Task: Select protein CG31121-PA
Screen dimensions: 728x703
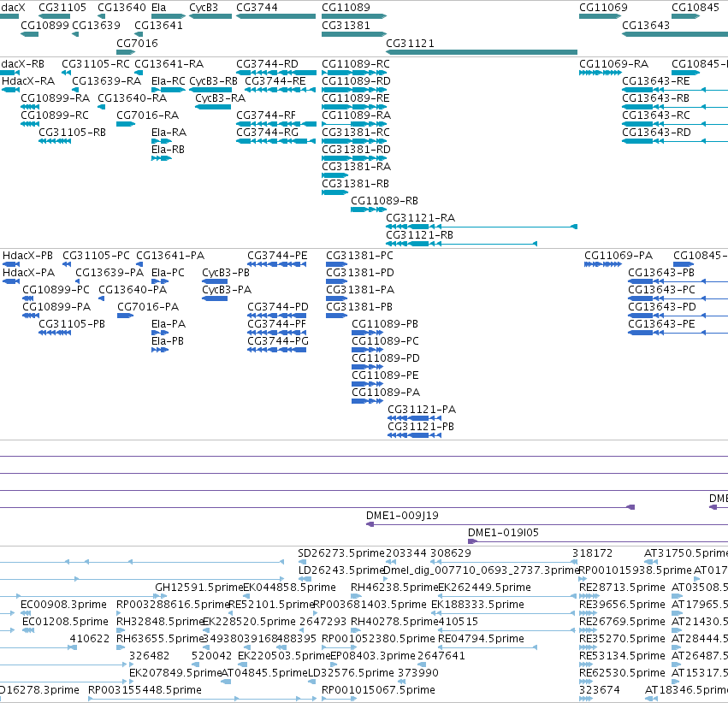Action: tap(415, 418)
